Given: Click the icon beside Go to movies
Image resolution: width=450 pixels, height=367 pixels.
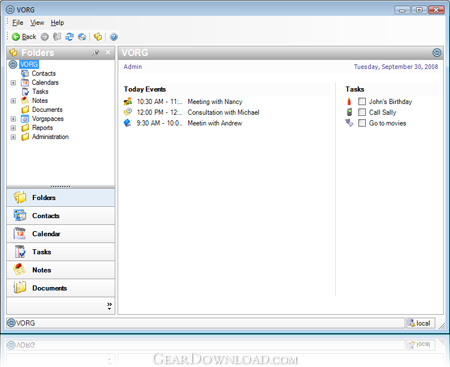Looking at the screenshot, I should pos(349,123).
